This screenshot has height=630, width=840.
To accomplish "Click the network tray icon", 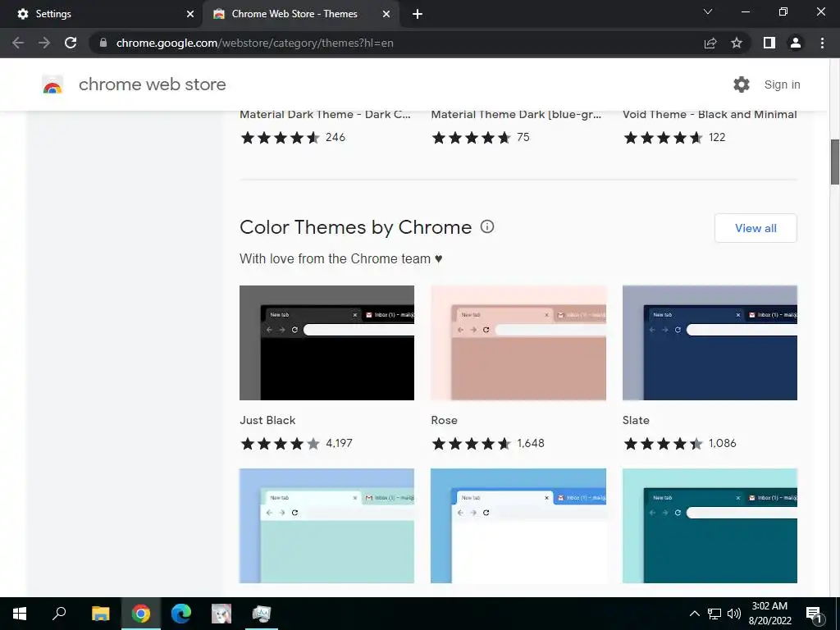I will pos(714,614).
